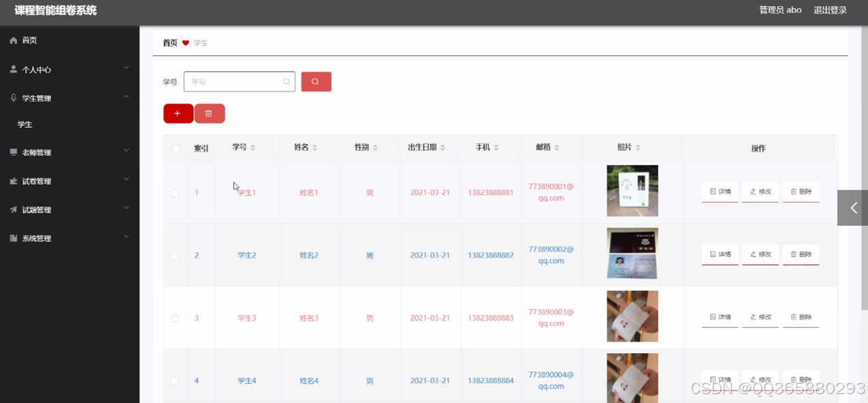Sort by 手机 column arrows
Viewport: 868px width, 403px height.
tap(496, 148)
